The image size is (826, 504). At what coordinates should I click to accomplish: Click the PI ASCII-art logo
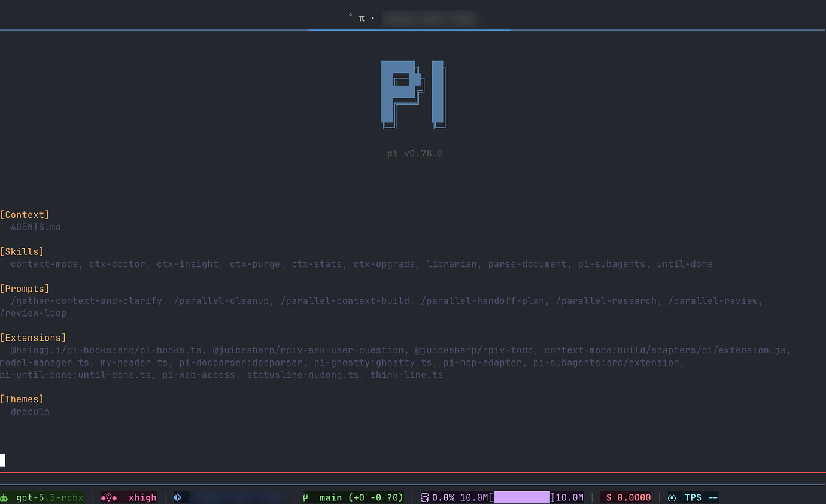tap(414, 95)
